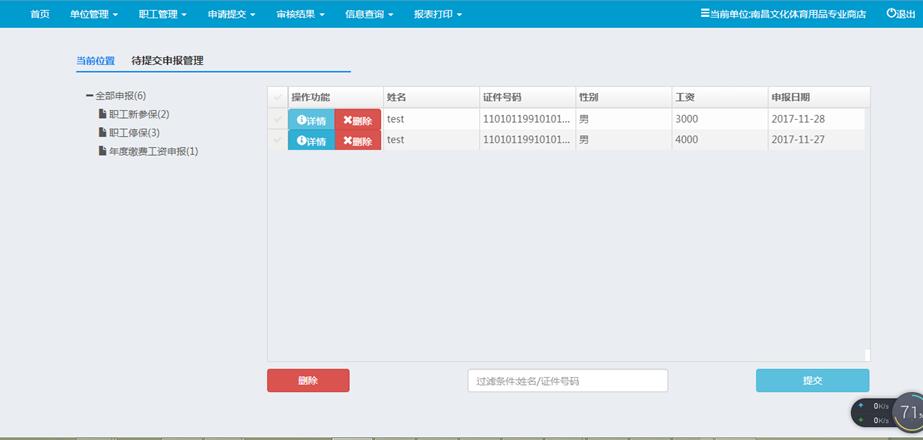Click red 删除 button in the first row

[x=358, y=120]
